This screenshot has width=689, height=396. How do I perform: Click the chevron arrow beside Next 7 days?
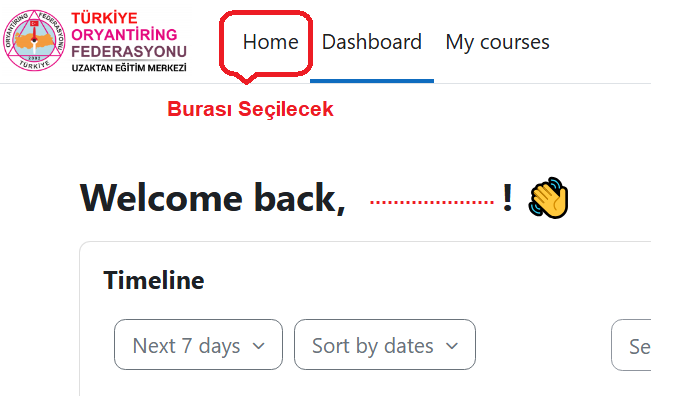click(259, 346)
